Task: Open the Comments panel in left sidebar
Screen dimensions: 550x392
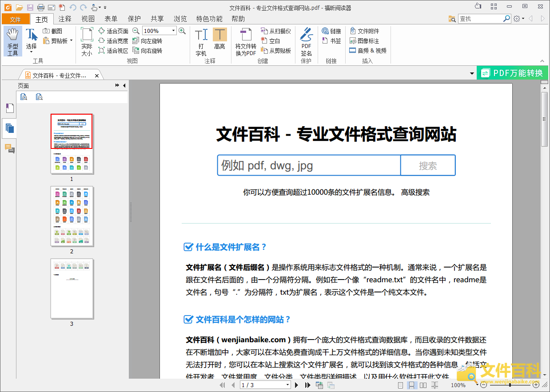Action: click(x=9, y=149)
